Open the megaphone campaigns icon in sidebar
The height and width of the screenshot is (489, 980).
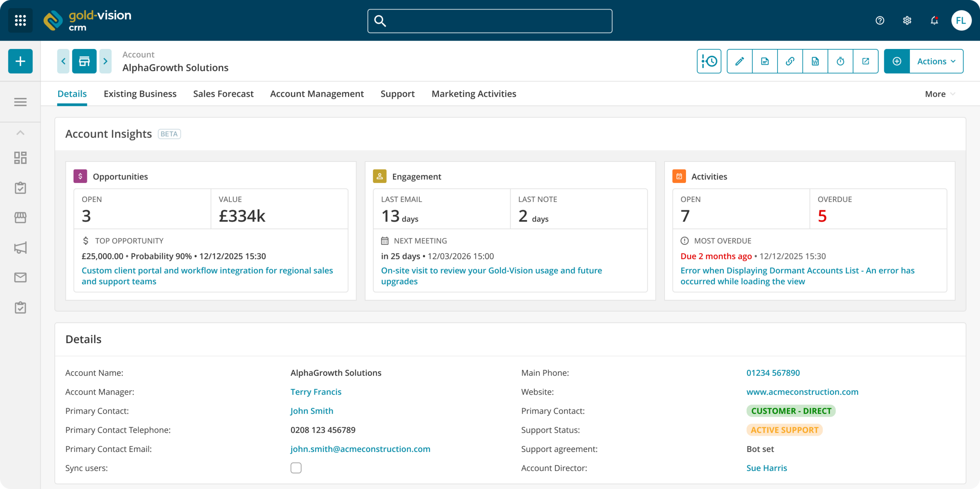point(20,248)
